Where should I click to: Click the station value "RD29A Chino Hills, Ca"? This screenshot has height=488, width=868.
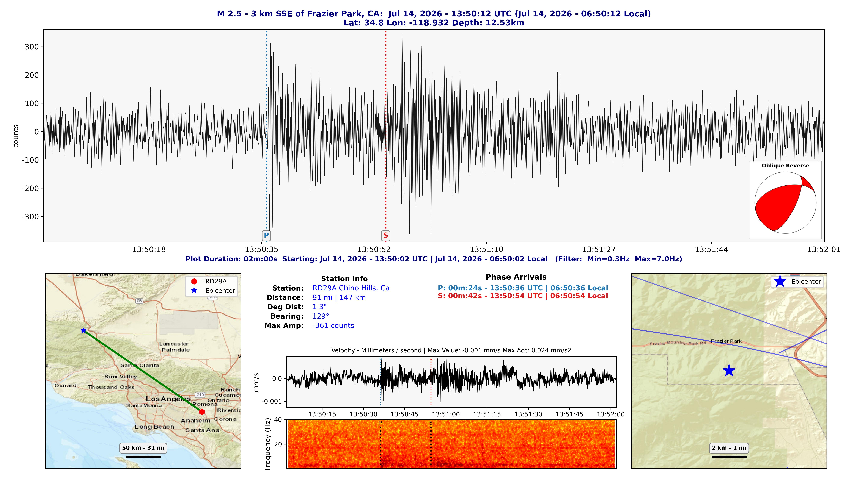point(351,288)
